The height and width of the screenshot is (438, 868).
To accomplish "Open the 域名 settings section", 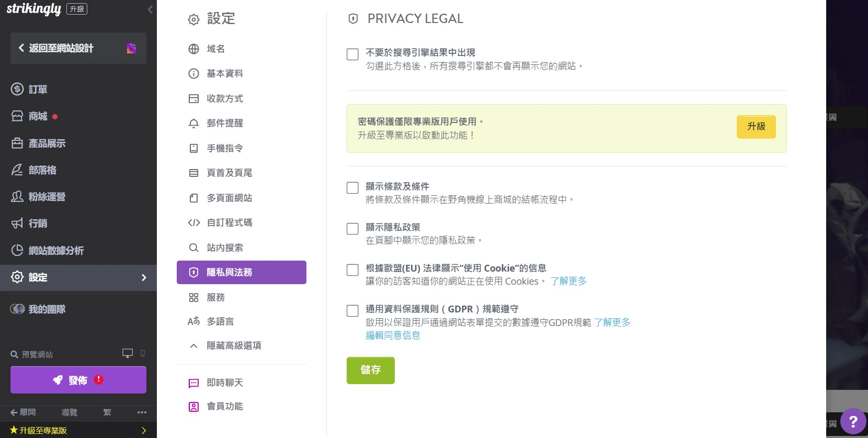I will tap(215, 49).
